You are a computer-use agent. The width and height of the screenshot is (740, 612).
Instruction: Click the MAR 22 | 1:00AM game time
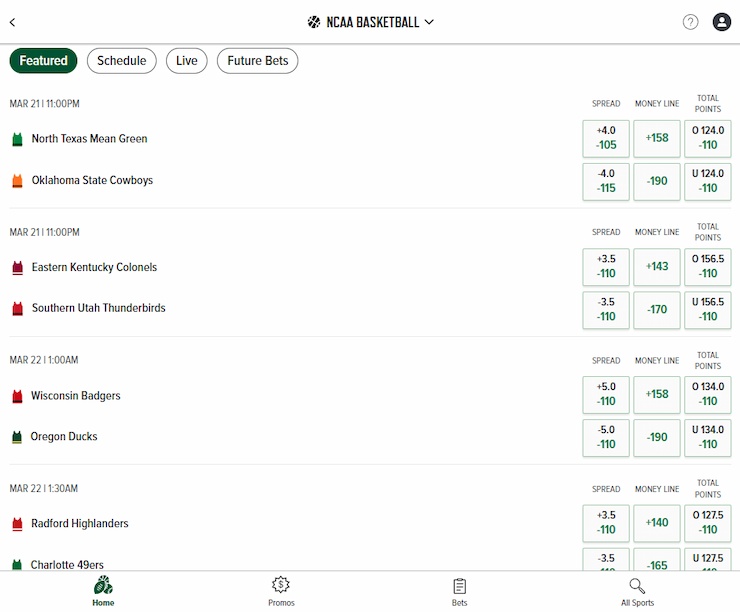tap(44, 360)
